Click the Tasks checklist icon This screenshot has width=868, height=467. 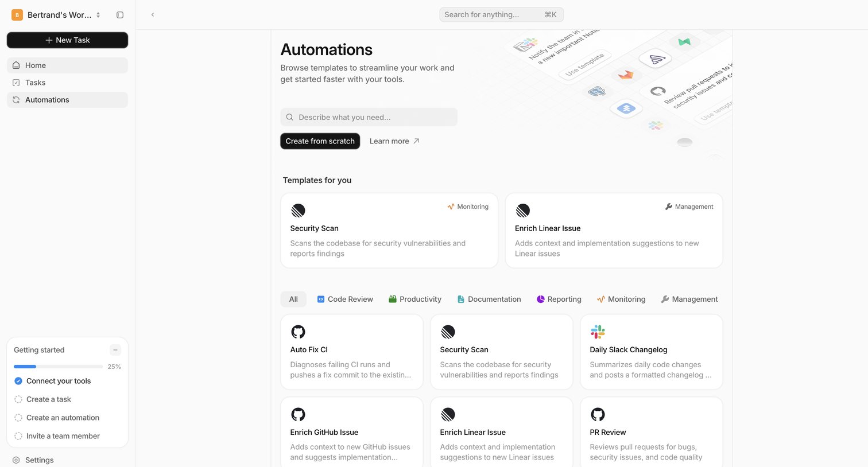(16, 83)
